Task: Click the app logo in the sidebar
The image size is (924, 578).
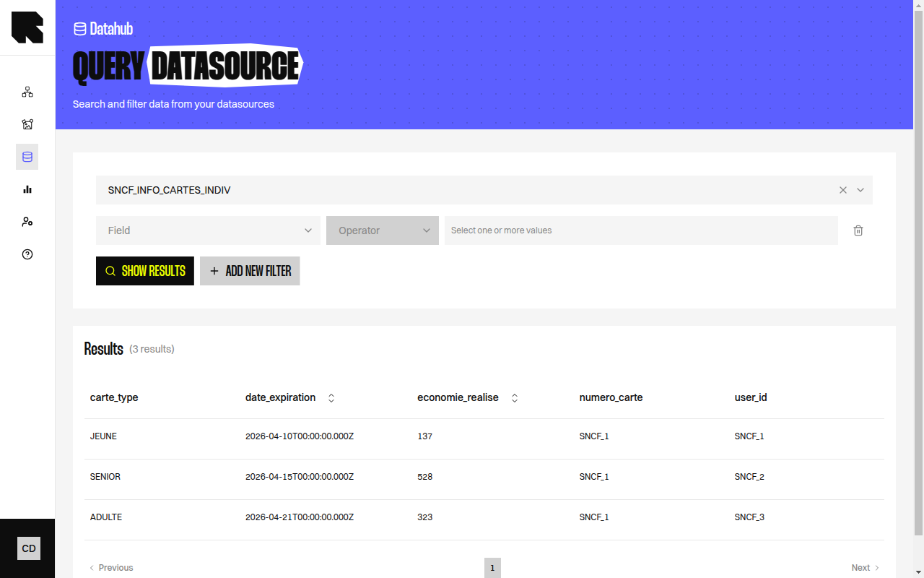Action: [x=27, y=27]
